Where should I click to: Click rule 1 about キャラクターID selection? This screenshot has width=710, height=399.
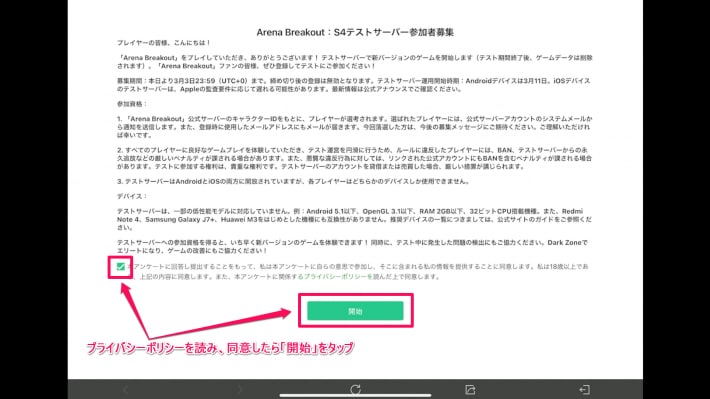click(x=354, y=127)
